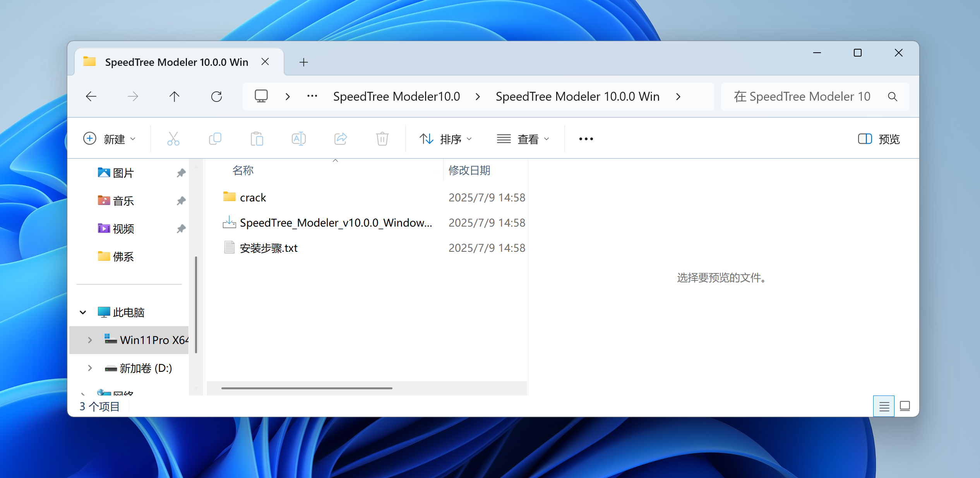Click the horizontal scrollbar in file list
The image size is (980, 478).
coord(307,388)
